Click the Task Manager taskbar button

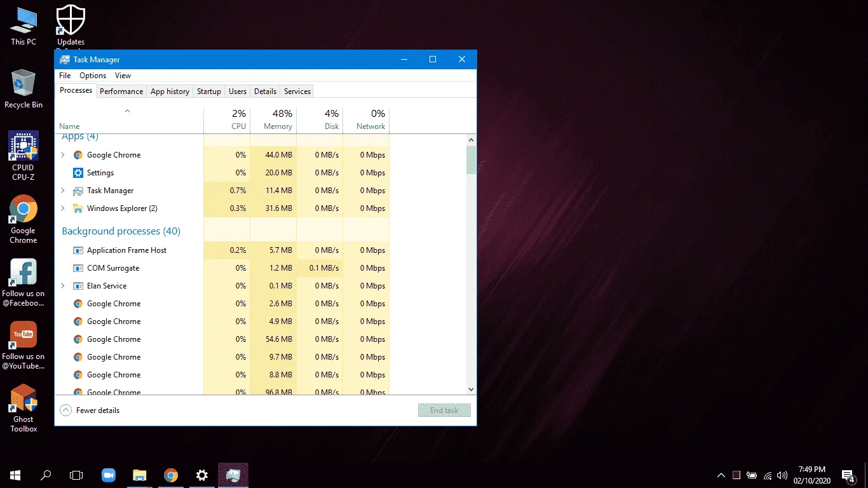[x=233, y=475]
